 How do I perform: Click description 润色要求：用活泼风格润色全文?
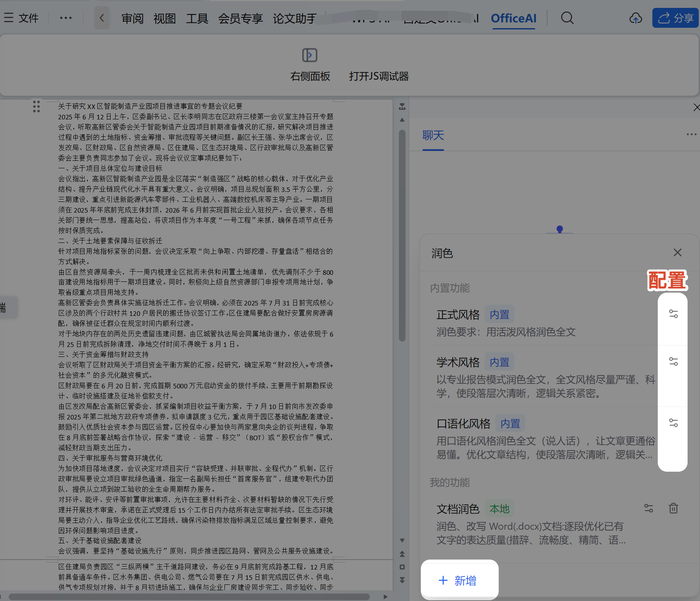tap(506, 332)
